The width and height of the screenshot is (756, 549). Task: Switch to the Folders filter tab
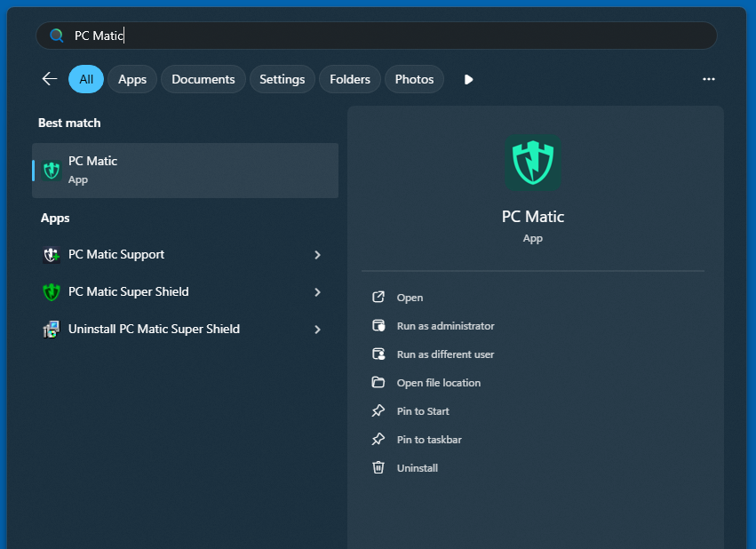click(349, 79)
